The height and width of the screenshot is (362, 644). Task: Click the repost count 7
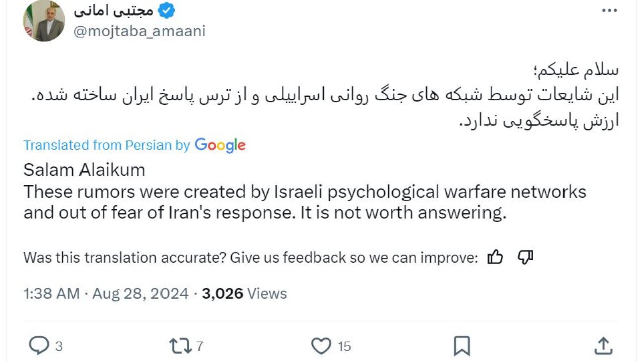click(199, 346)
